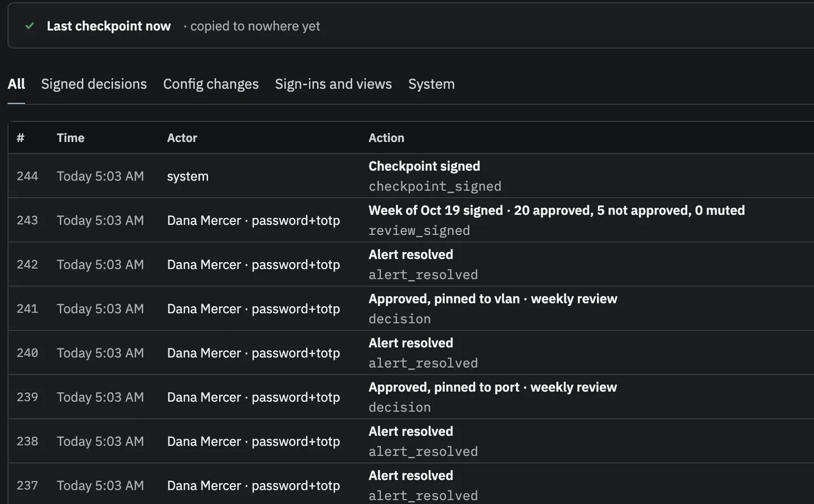The height and width of the screenshot is (504, 814).
Task: Click the time cell in row 243
Action: [x=101, y=220]
